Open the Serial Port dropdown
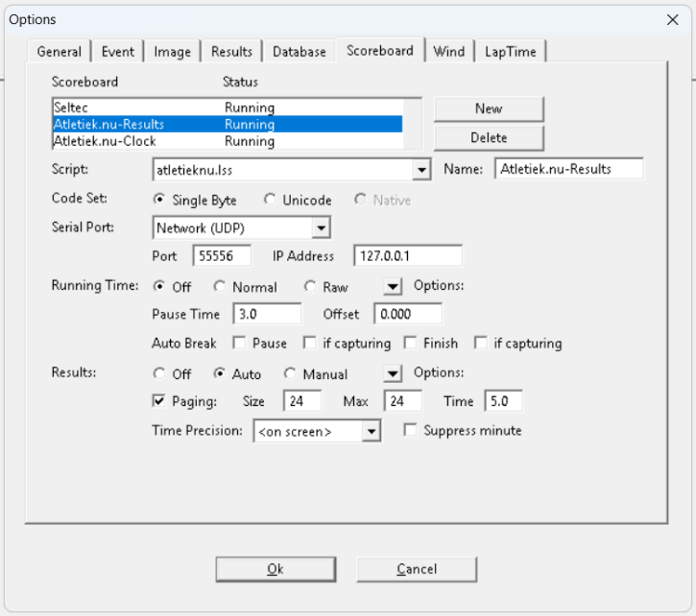This screenshot has width=696, height=616. point(321,228)
